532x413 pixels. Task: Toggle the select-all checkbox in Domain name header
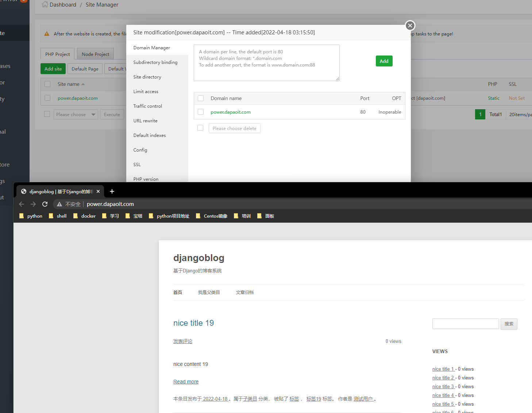pos(201,98)
